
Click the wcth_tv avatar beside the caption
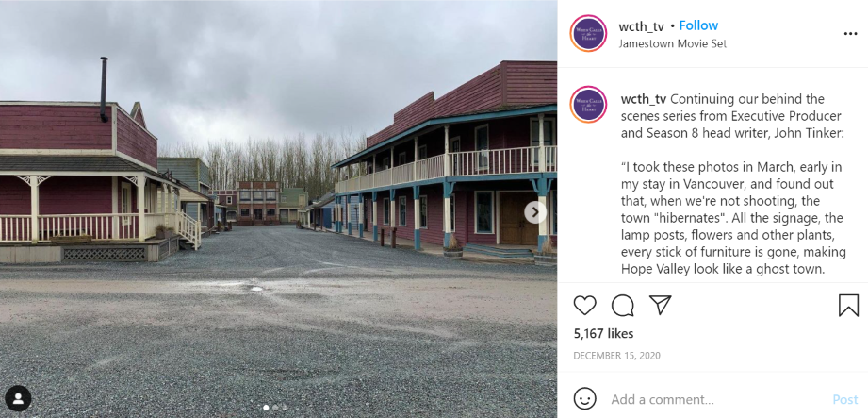(588, 104)
